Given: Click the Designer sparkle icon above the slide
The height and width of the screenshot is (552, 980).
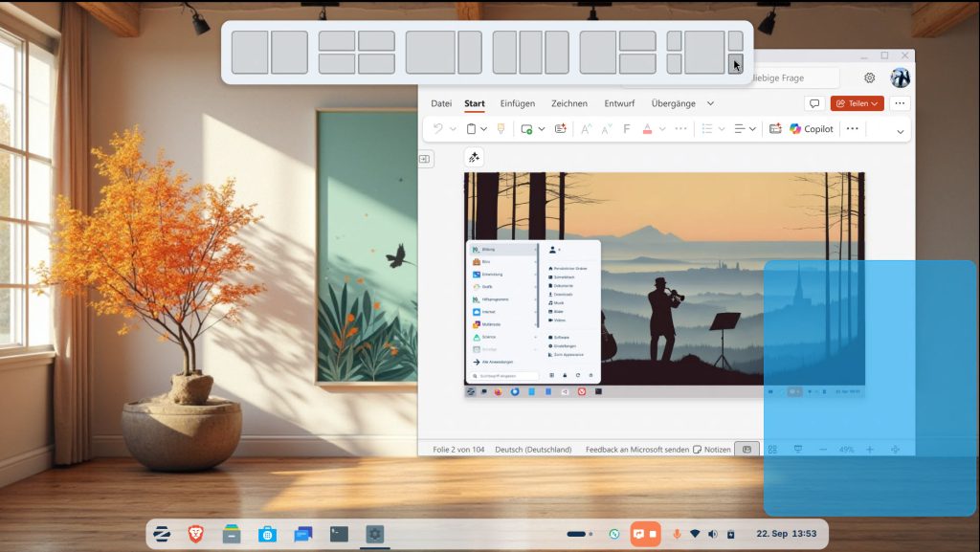Looking at the screenshot, I should tap(474, 158).
